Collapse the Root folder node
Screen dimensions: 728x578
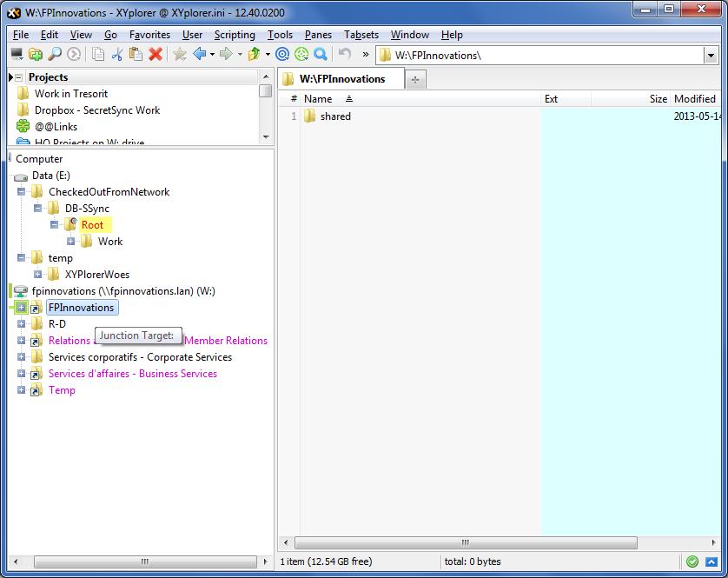click(55, 225)
